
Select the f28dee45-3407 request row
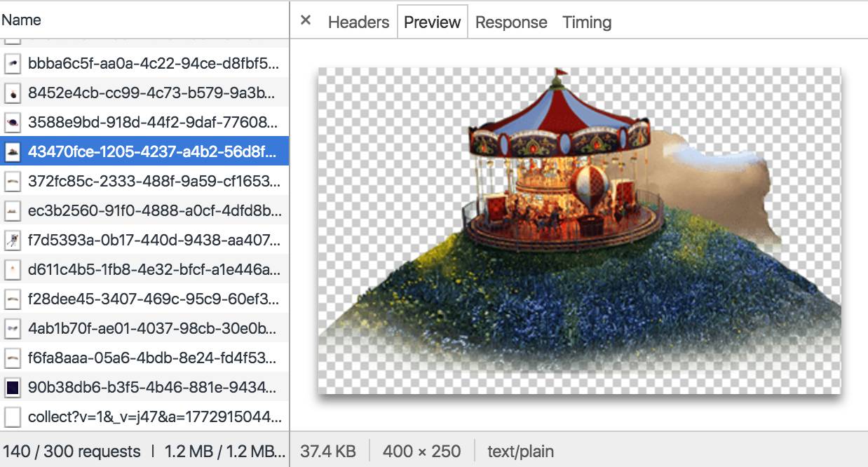point(153,299)
